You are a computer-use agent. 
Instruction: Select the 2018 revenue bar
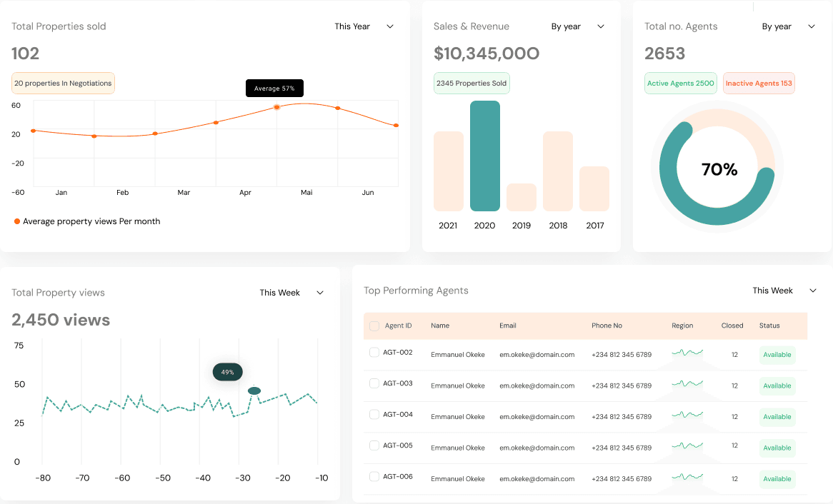[x=558, y=171]
